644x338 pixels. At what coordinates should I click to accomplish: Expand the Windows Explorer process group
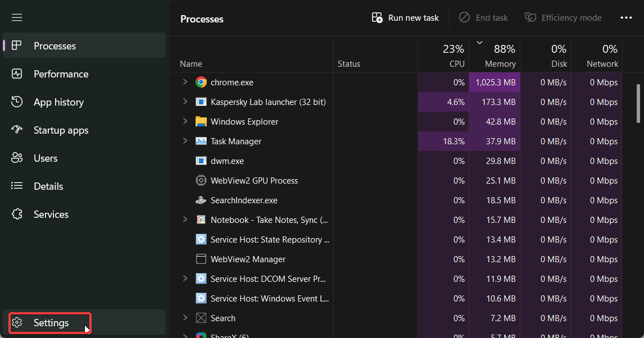pyautogui.click(x=185, y=121)
